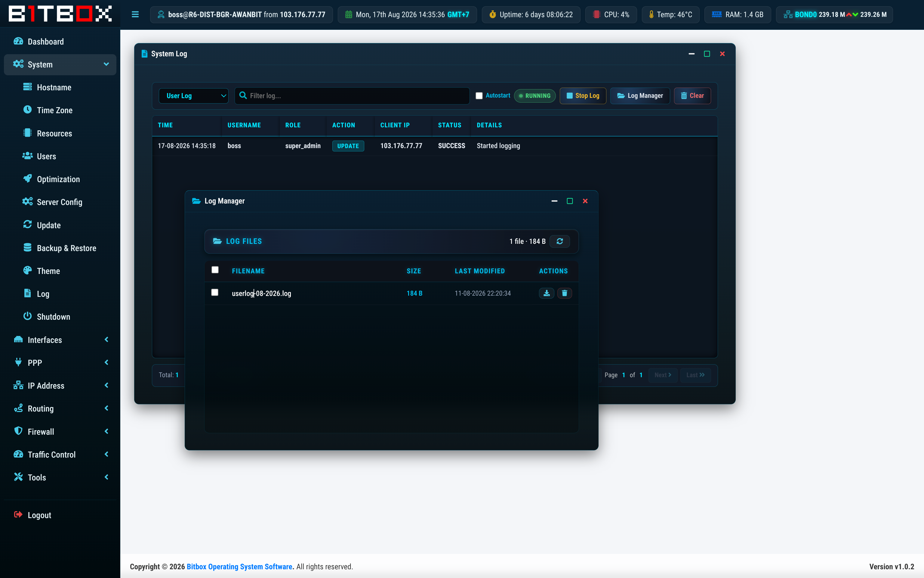Check the select-all box in Log Files header
The height and width of the screenshot is (578, 924).
215,270
